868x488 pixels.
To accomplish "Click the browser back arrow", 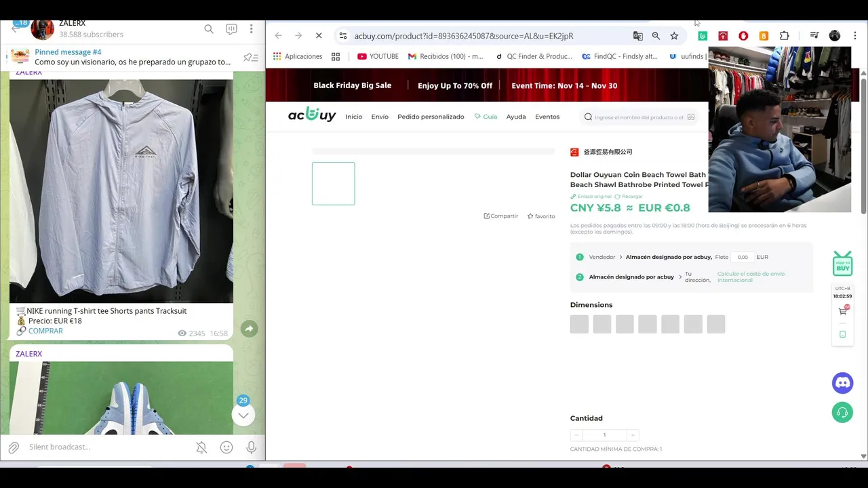I will click(x=278, y=36).
